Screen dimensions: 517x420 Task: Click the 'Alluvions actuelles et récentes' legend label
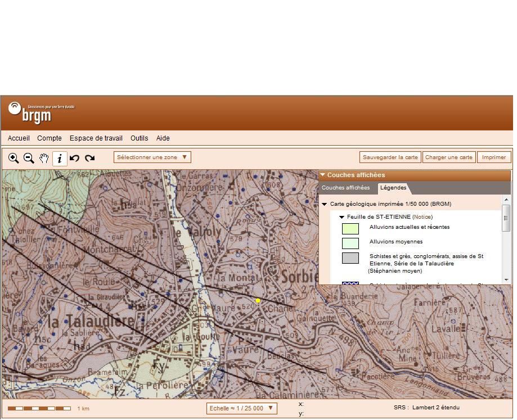410,227
